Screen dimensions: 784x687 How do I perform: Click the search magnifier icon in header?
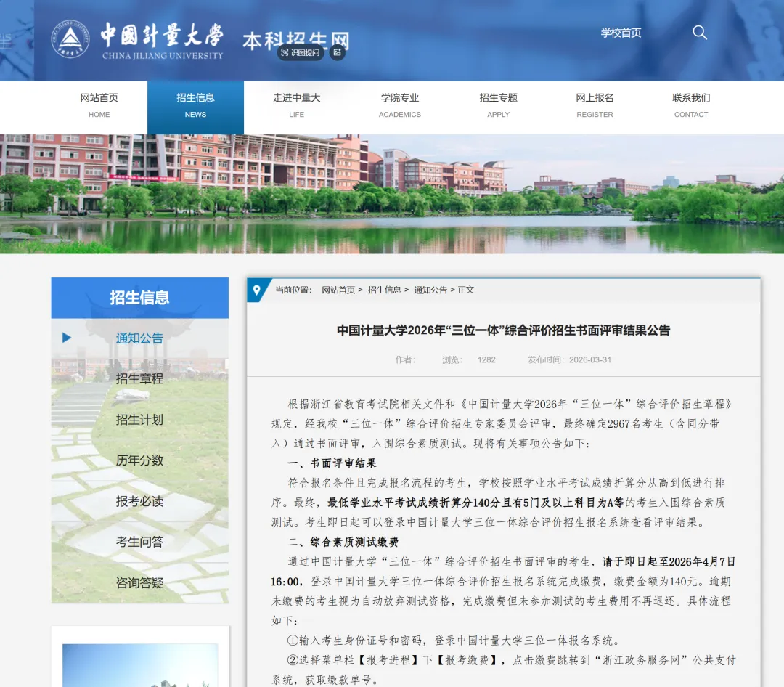tap(700, 33)
